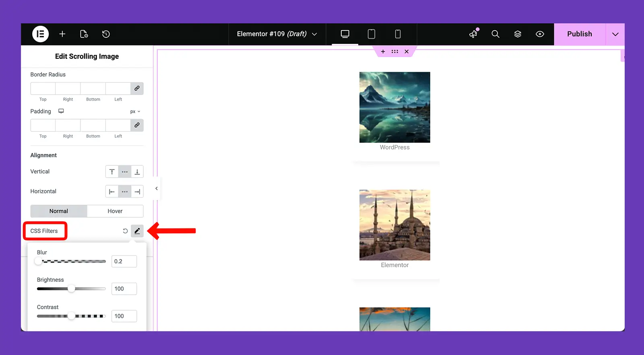
Task: Switch to desktop device preview
Action: tap(345, 34)
